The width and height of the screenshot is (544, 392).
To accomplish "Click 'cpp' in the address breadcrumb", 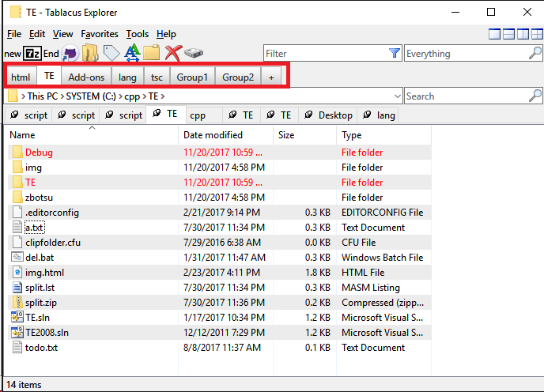I will (x=132, y=96).
